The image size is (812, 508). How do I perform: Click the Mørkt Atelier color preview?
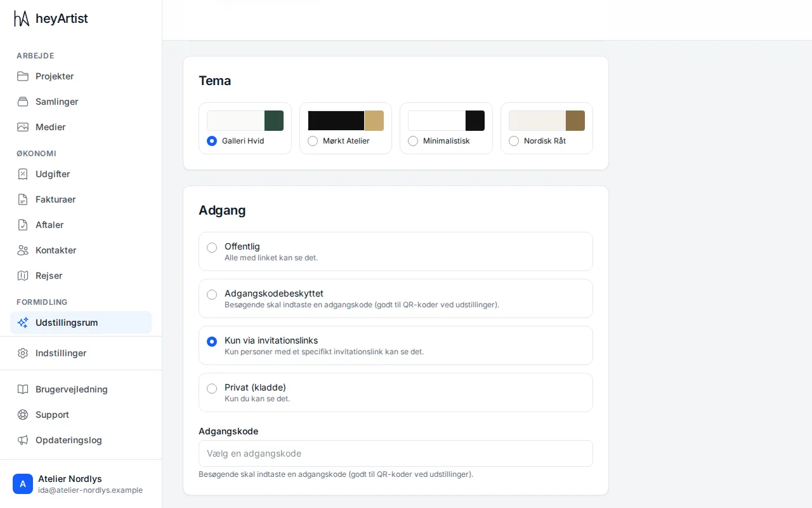[x=346, y=121]
